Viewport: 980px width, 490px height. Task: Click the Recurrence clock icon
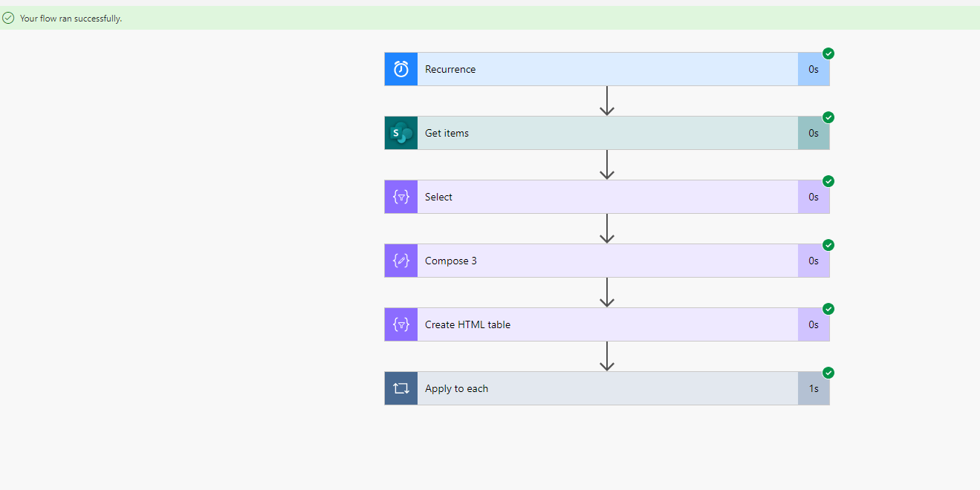[401, 69]
